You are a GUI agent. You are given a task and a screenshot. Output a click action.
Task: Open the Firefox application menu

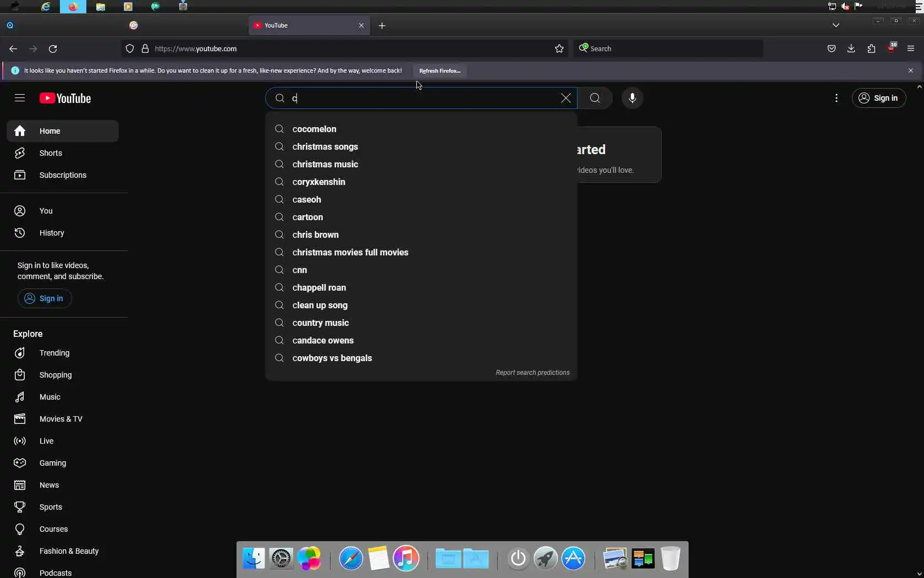[x=911, y=49]
